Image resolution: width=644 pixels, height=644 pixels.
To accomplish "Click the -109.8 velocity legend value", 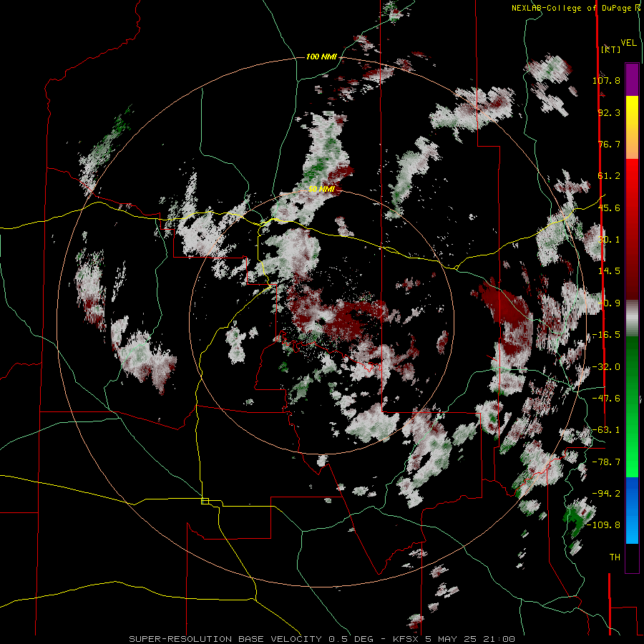I will (603, 525).
